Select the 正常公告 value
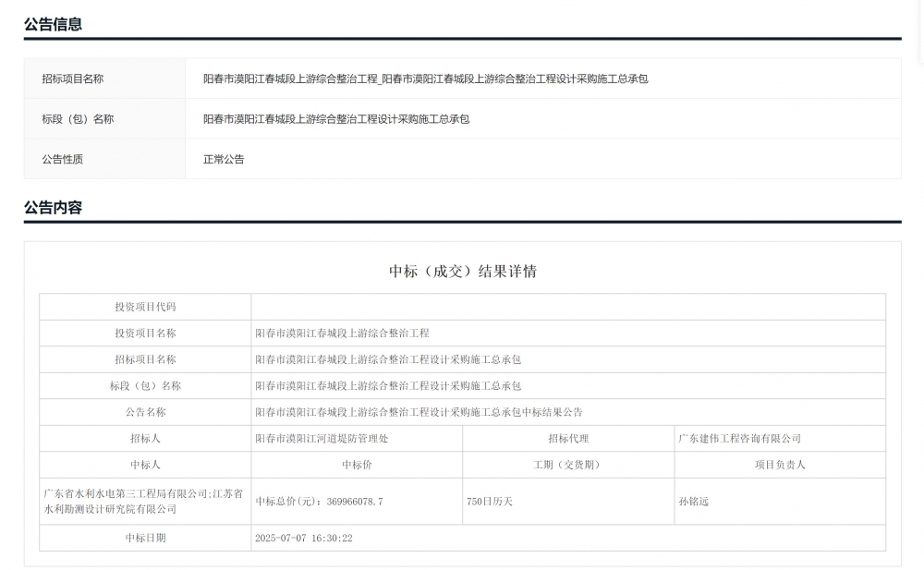This screenshot has width=924, height=570. pyautogui.click(x=224, y=159)
